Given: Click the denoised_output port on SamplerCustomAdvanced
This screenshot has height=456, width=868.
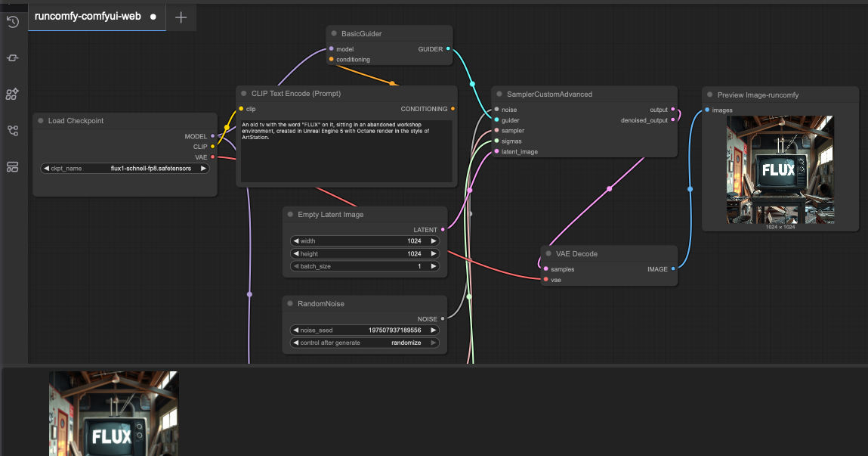Looking at the screenshot, I should click(673, 120).
